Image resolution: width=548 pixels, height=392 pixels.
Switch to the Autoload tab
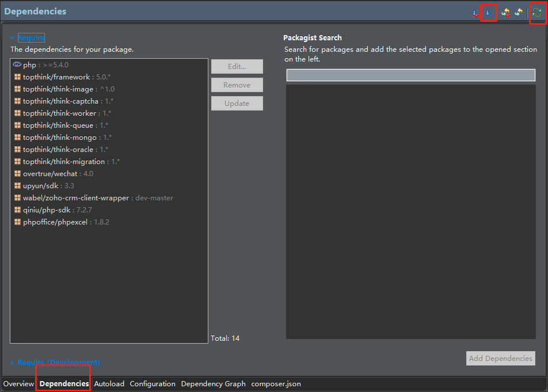(x=109, y=384)
